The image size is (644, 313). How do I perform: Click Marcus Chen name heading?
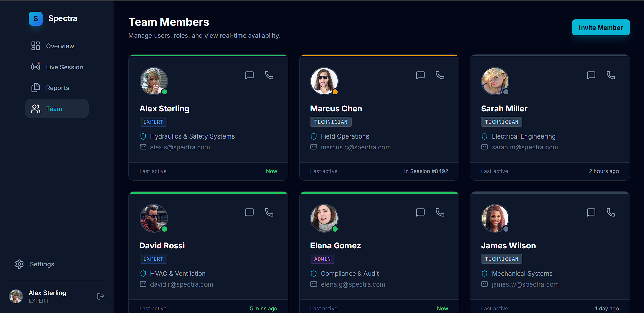click(x=336, y=109)
